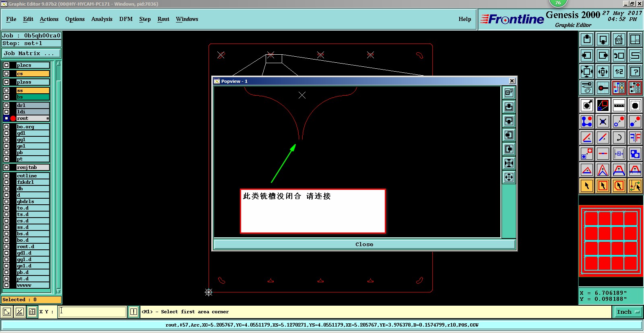Toggle the cutline layer checkbox
This screenshot has width=644, height=333.
[x=6, y=176]
